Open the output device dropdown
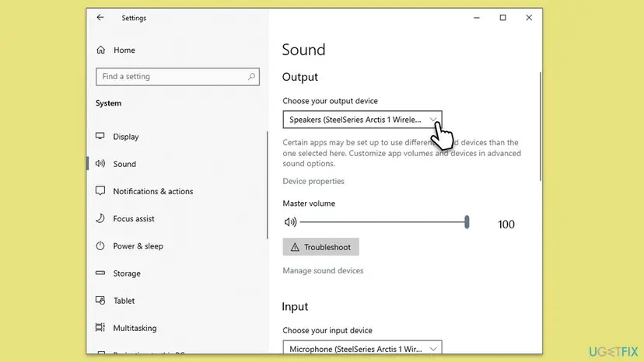The height and width of the screenshot is (362, 644). 362,120
